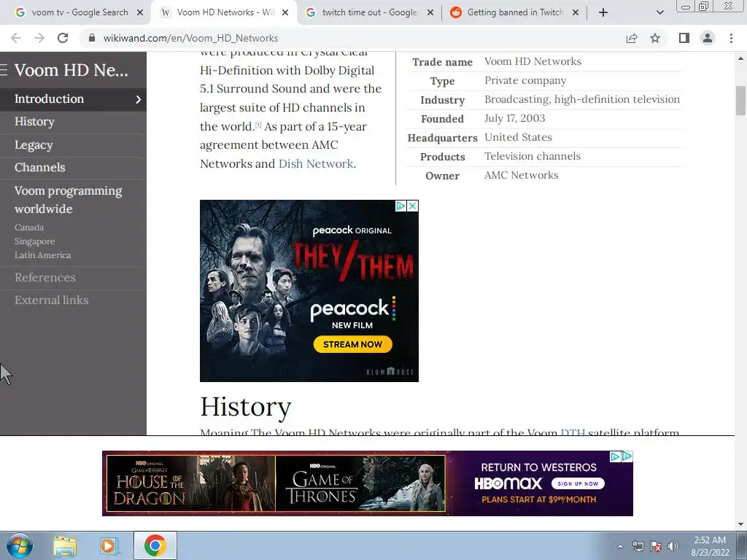The width and height of the screenshot is (747, 560).
Task: Click 'July 17, 2003' founded value
Action: pyautogui.click(x=514, y=118)
